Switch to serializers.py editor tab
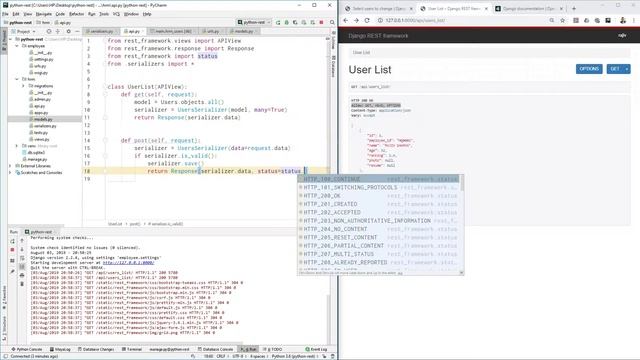640x360 pixels. (x=101, y=31)
